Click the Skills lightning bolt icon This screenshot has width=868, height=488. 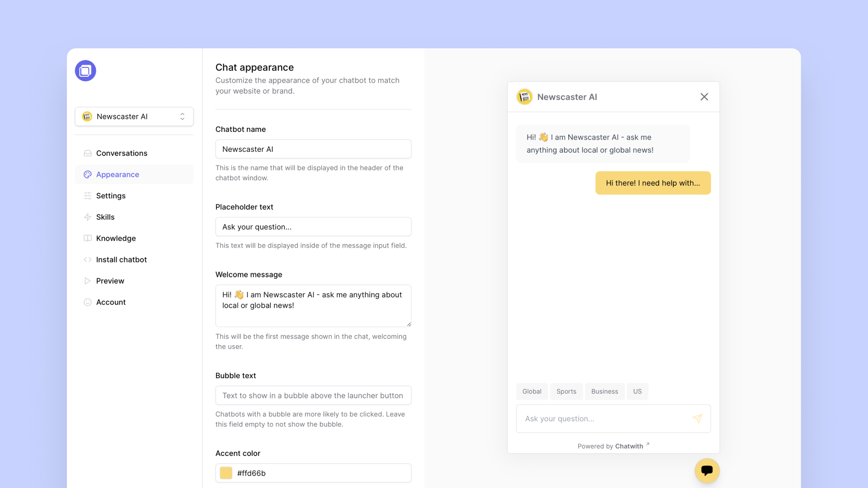pos(88,217)
